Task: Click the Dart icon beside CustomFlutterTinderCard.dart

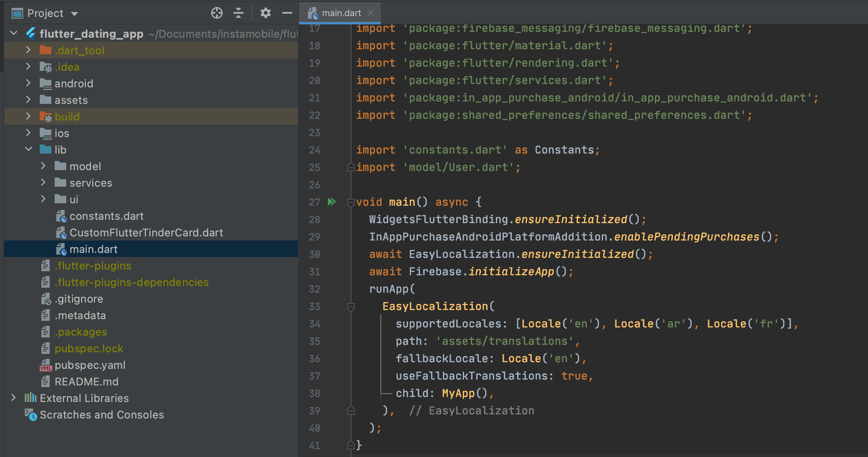Action: coord(61,232)
